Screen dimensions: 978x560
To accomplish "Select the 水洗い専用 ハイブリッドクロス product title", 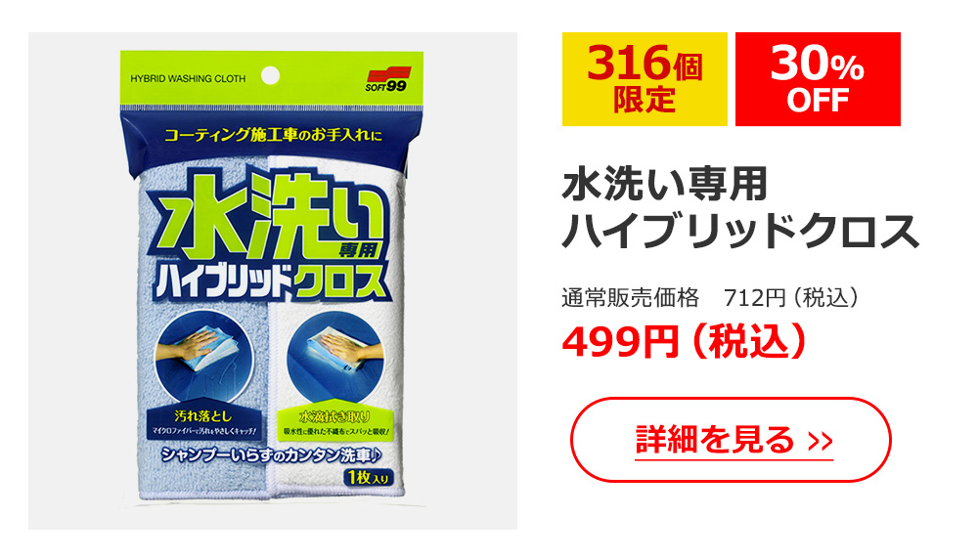I will pyautogui.click(x=740, y=208).
